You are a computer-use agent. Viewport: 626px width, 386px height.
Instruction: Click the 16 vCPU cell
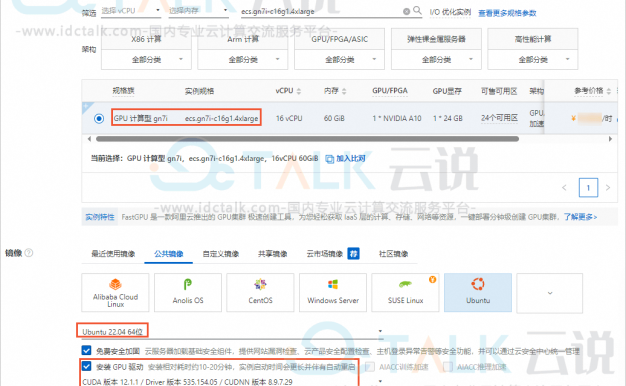(289, 119)
